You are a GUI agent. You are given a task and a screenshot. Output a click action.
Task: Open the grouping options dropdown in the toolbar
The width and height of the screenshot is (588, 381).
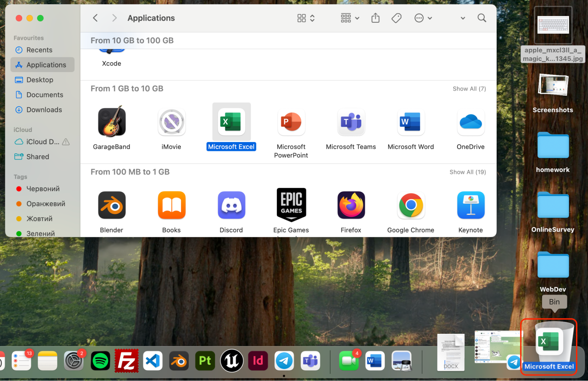point(349,18)
